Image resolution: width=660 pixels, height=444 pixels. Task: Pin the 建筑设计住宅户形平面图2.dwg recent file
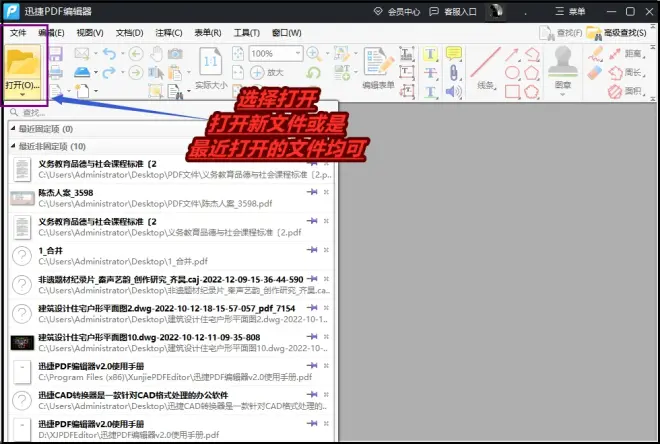point(312,308)
